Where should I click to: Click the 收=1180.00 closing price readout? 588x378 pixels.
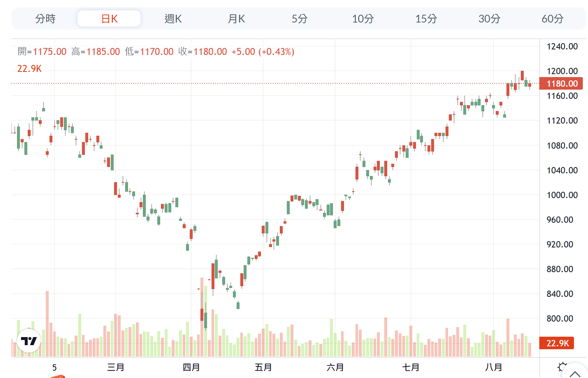point(203,52)
